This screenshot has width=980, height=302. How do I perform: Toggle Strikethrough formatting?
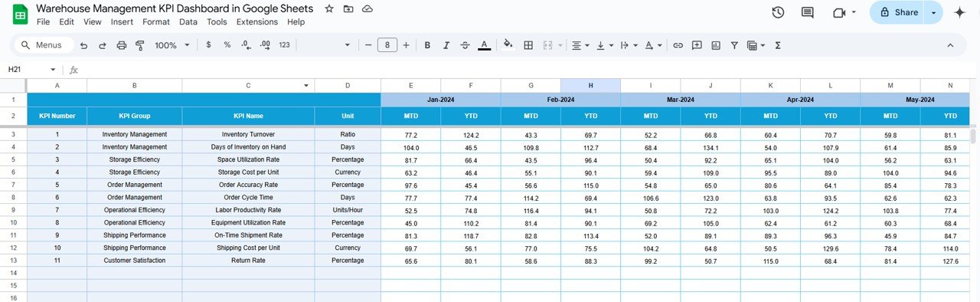465,45
